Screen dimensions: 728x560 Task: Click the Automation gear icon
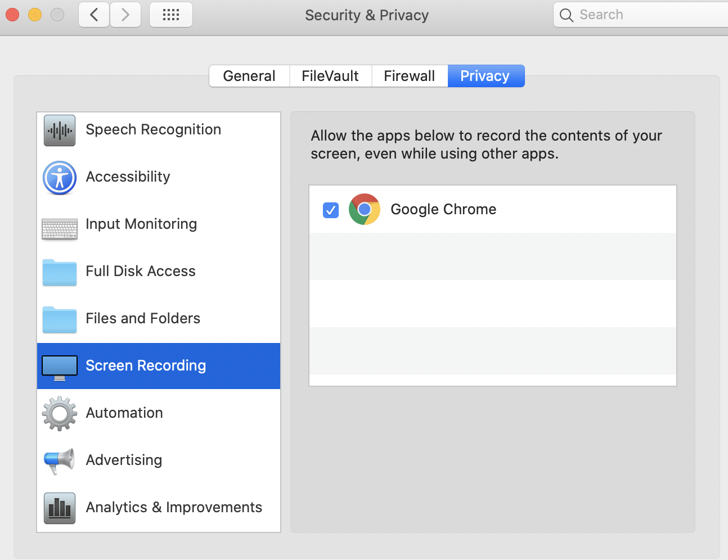[60, 414]
